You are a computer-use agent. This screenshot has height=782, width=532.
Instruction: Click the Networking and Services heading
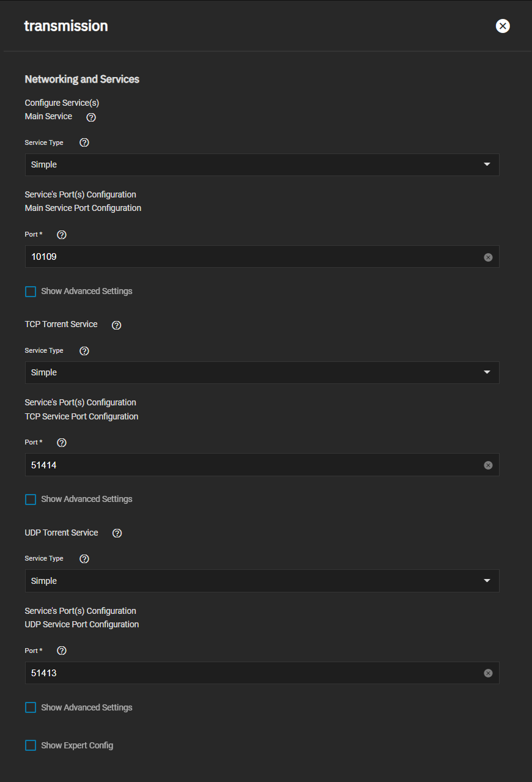(82, 79)
